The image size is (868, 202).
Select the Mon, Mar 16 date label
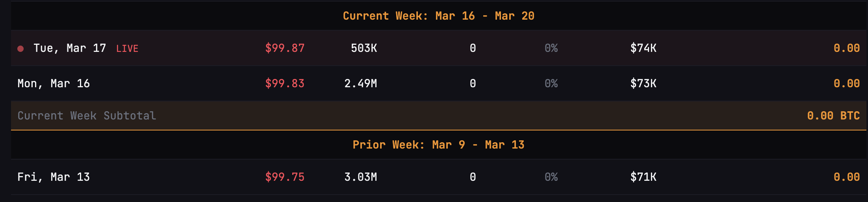pyautogui.click(x=54, y=83)
